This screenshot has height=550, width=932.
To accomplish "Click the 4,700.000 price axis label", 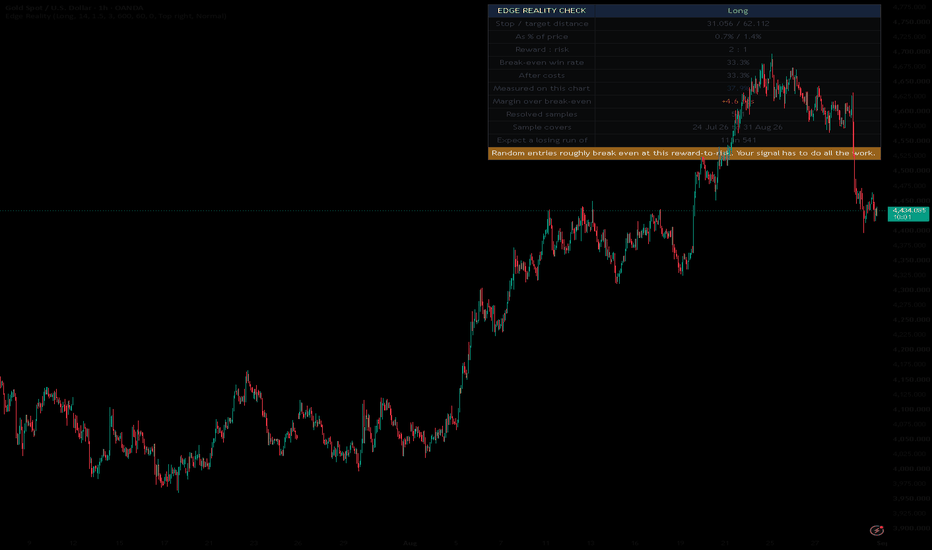I will click(911, 52).
